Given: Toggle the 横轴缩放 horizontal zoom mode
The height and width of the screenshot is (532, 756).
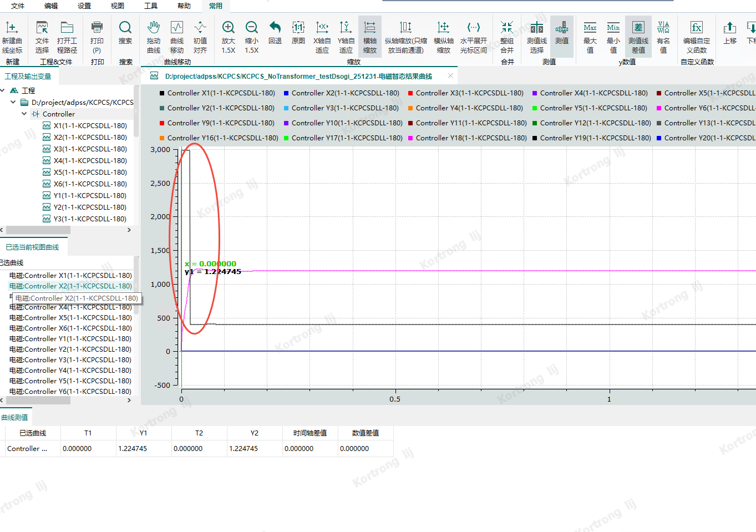Looking at the screenshot, I should pos(369,28).
